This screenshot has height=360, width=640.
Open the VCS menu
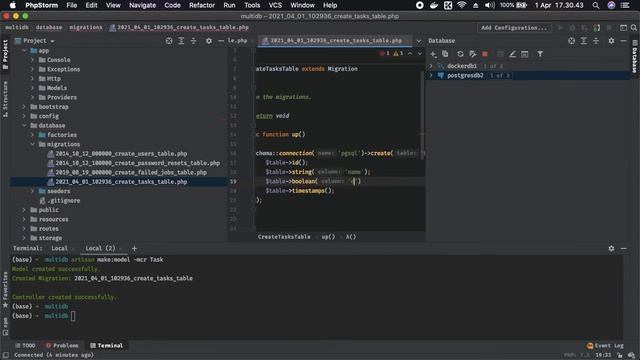275,5
